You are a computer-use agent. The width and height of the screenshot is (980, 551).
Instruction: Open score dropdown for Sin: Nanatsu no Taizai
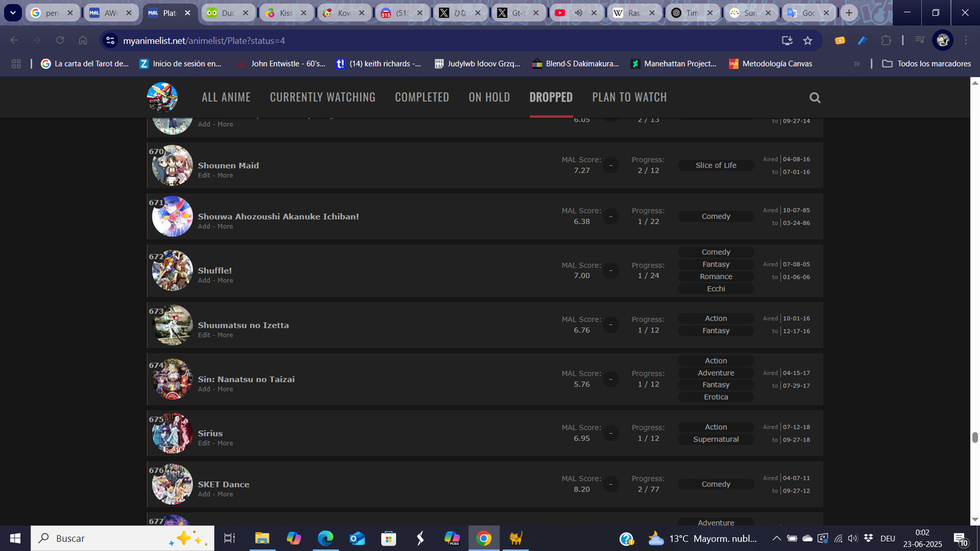click(610, 379)
